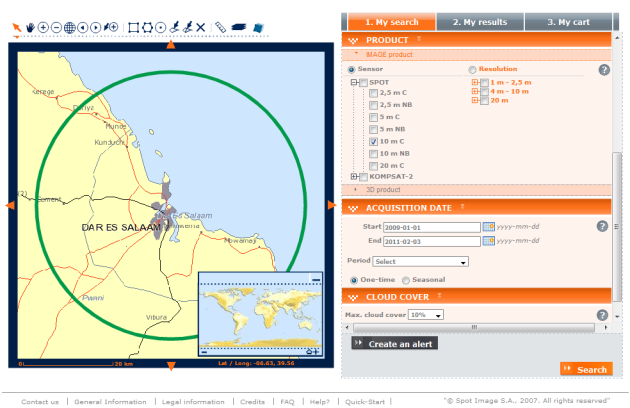
Task: Collapse the SPOT sensor tree node
Action: tap(354, 82)
